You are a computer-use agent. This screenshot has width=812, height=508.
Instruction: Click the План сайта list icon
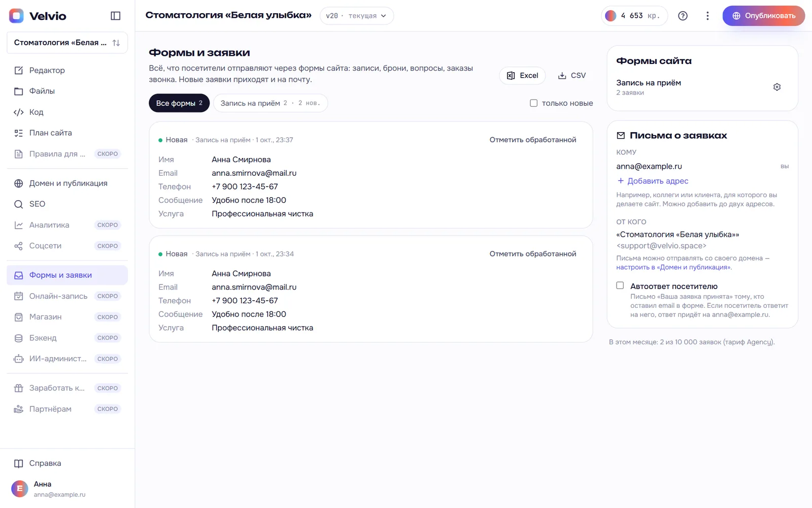pos(19,133)
